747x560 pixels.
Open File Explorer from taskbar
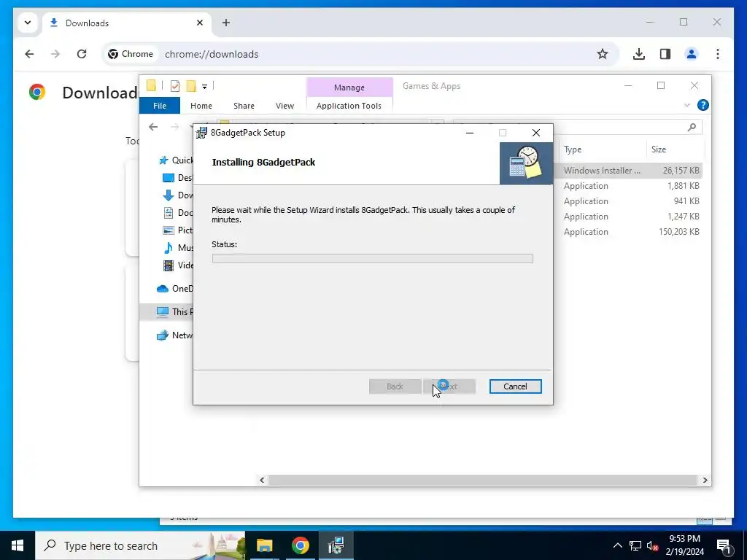[264, 545]
